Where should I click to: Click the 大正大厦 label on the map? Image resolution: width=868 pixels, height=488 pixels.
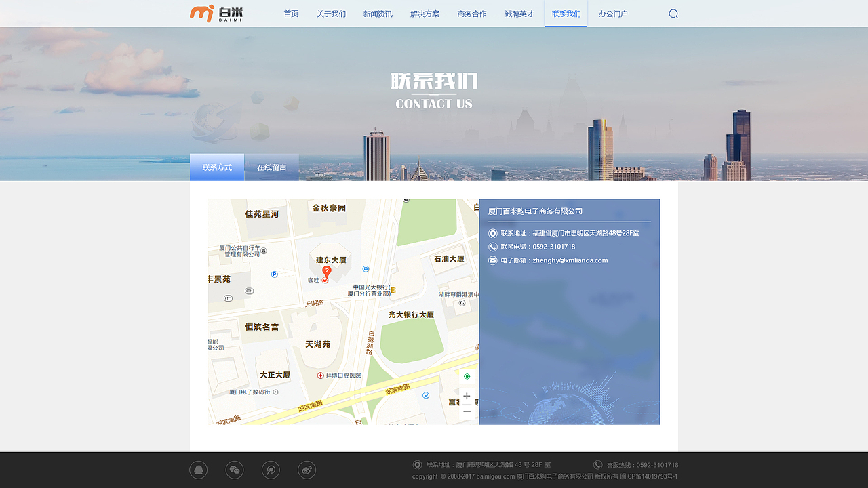click(x=275, y=375)
